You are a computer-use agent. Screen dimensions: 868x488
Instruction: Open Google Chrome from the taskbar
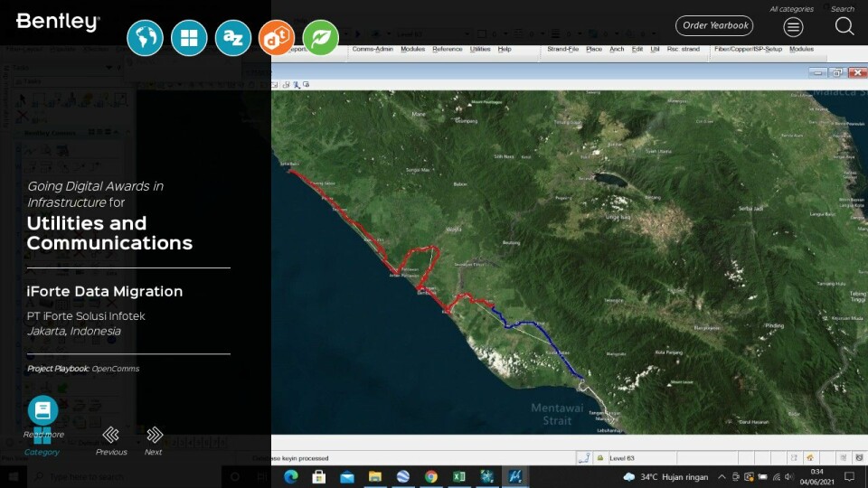430,476
